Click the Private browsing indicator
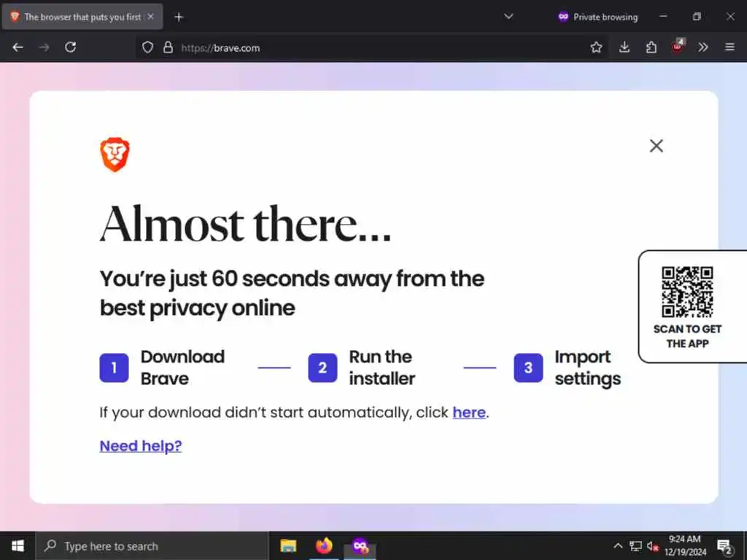Screen dimensions: 747x560 pyautogui.click(x=597, y=17)
